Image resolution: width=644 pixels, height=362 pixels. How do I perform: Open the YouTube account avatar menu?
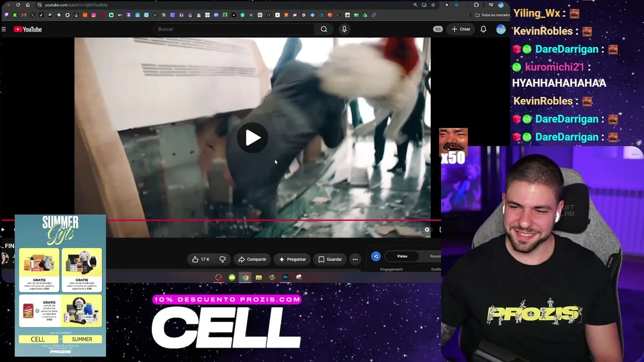(501, 29)
